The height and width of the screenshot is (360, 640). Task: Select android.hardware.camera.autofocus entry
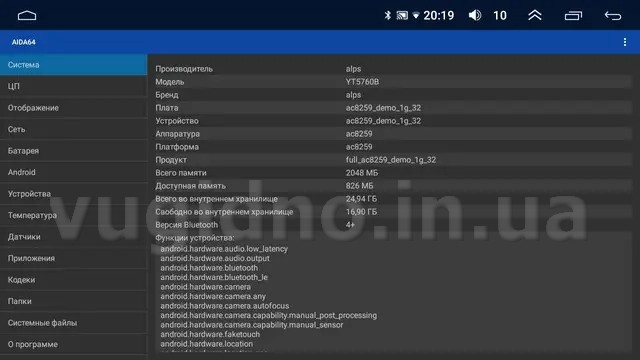click(x=225, y=306)
